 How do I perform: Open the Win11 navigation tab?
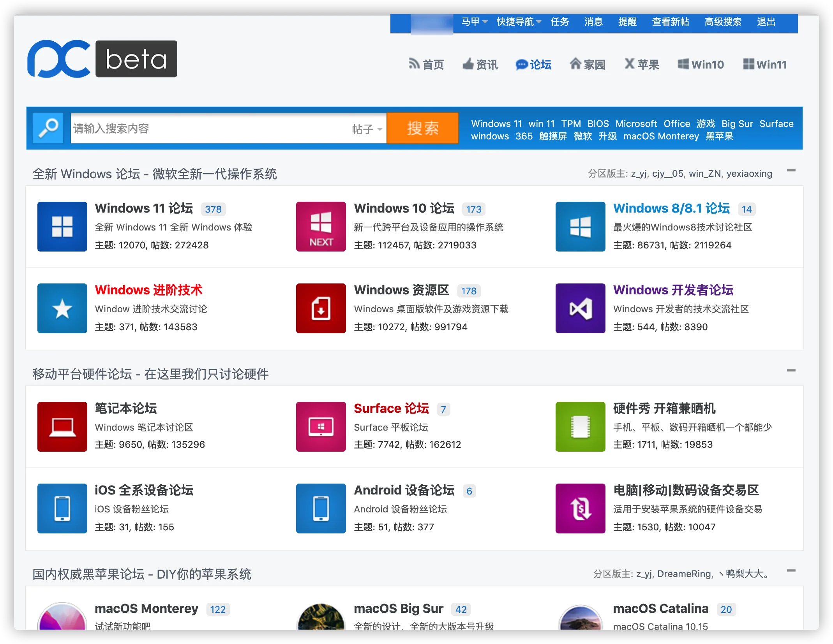[x=765, y=65]
